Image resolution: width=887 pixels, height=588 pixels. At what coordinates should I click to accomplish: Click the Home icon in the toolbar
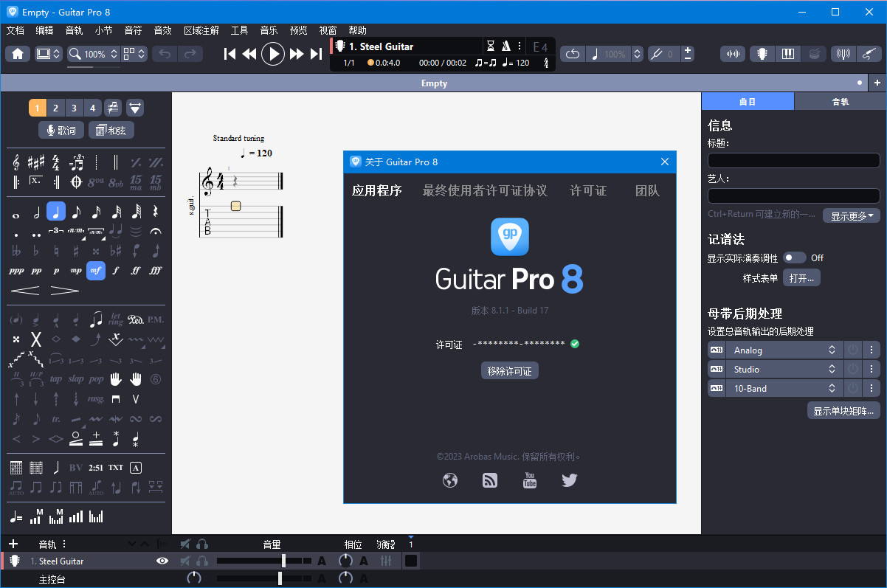click(18, 54)
